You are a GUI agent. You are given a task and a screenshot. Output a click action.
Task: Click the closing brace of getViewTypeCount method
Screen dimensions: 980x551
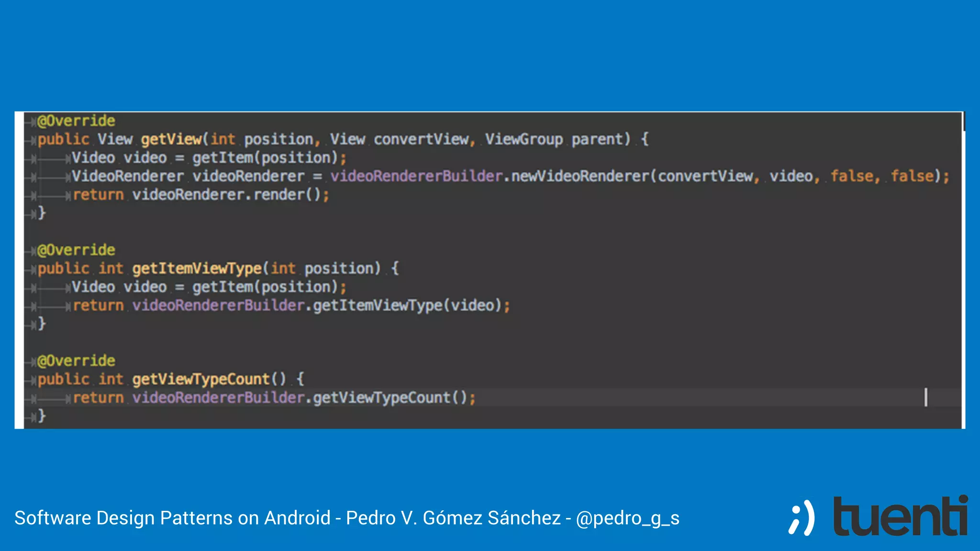tap(42, 416)
